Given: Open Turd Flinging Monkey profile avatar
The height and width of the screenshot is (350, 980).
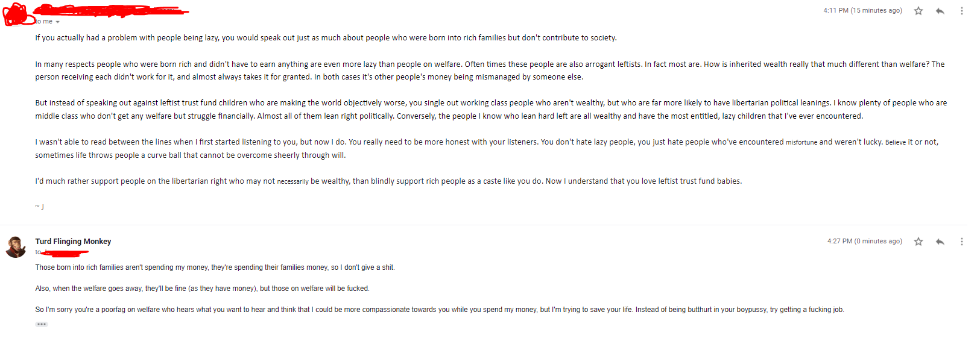Looking at the screenshot, I should (16, 247).
